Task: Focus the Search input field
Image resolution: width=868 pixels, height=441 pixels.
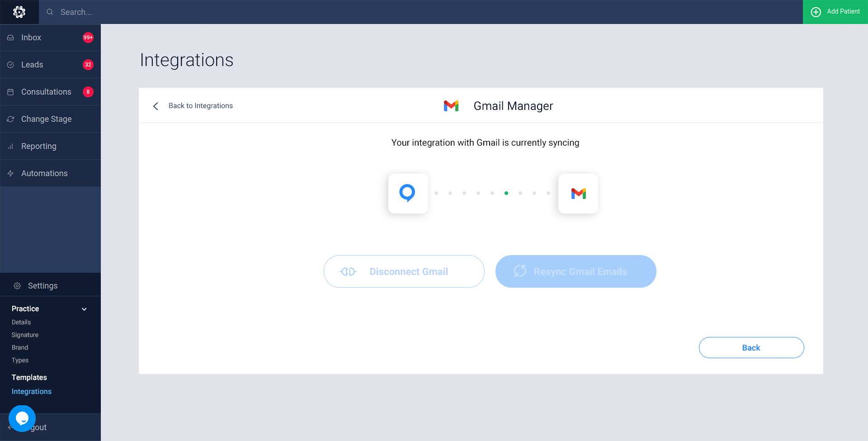Action: 420,12
